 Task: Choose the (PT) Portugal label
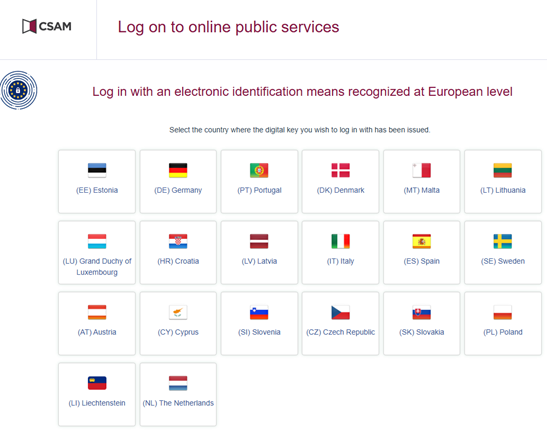pyautogui.click(x=259, y=190)
